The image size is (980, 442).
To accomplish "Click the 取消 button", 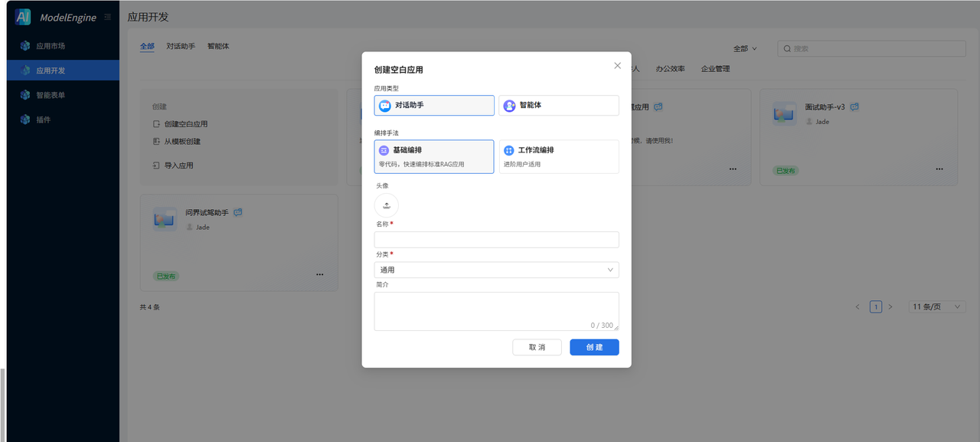I will [537, 347].
